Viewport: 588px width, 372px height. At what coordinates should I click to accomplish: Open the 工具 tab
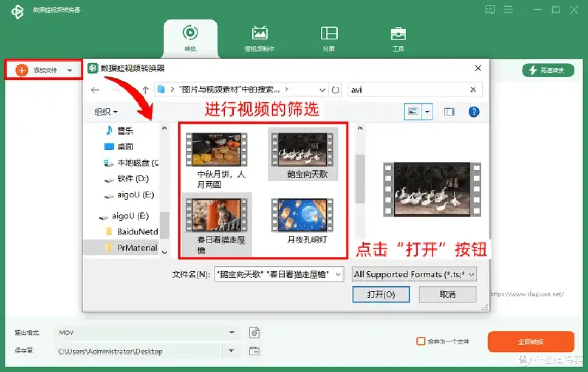(398, 39)
